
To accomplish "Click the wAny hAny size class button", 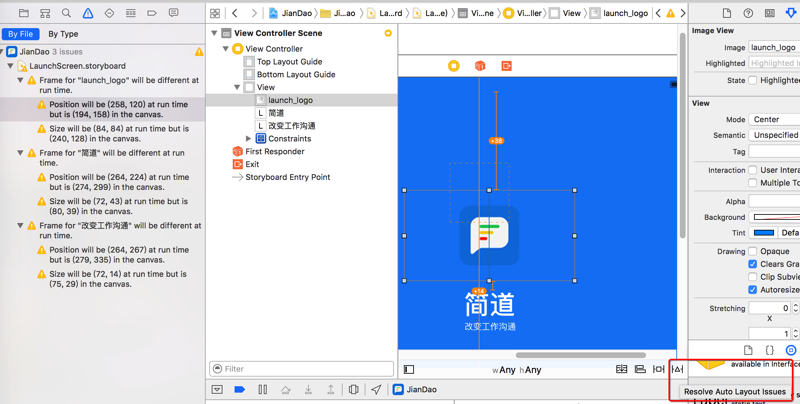I will [516, 370].
